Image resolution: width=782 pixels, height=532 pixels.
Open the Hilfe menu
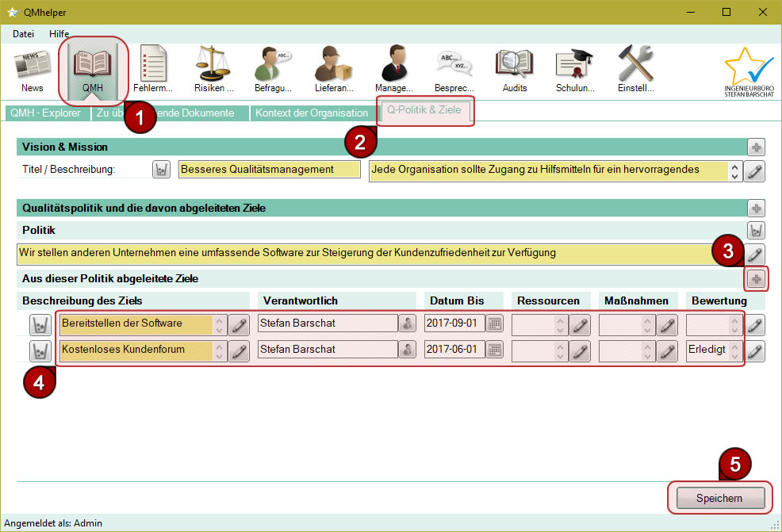(x=59, y=34)
